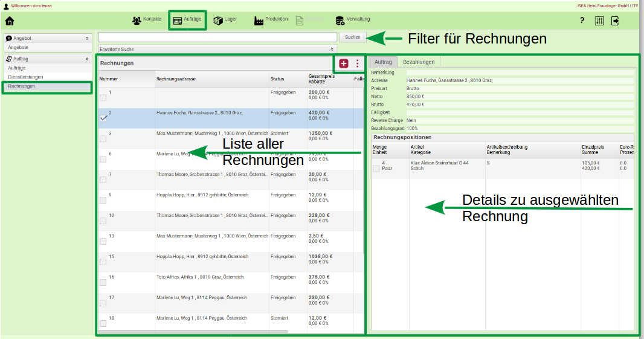The width and height of the screenshot is (644, 339).
Task: Open the Kontakte module
Action: [147, 20]
